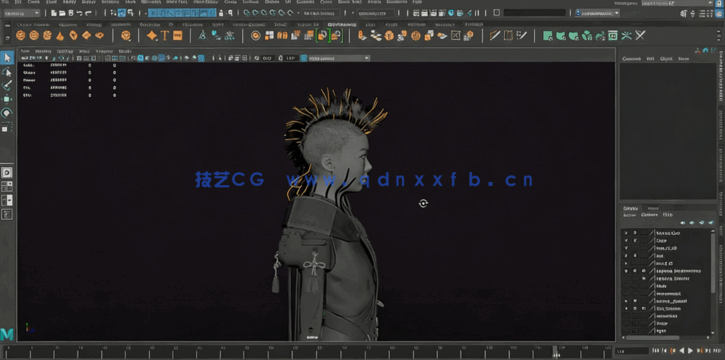Viewport: 725px width, 360px height.
Task: Open the File menu
Action: (5, 2)
